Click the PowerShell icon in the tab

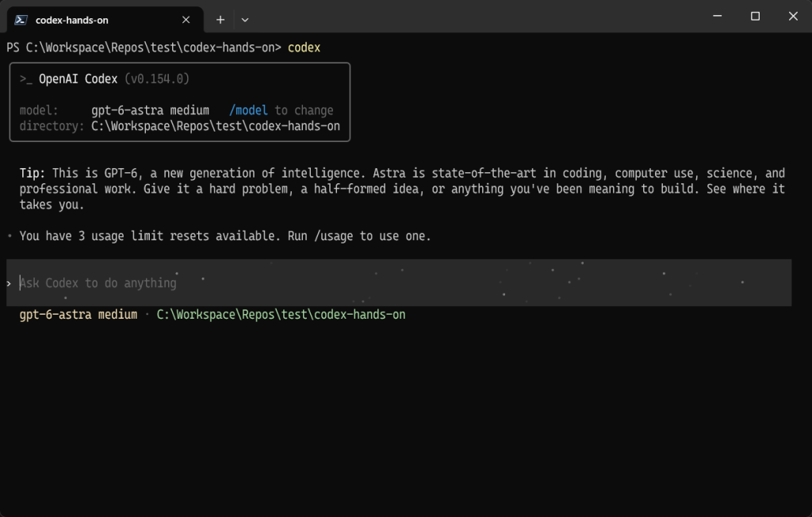[x=21, y=20]
